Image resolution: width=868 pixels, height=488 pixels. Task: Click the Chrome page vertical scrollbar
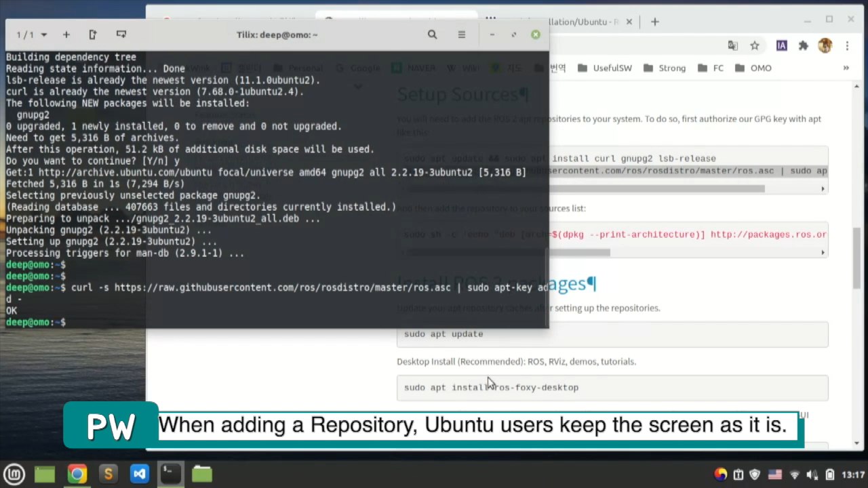point(857,258)
